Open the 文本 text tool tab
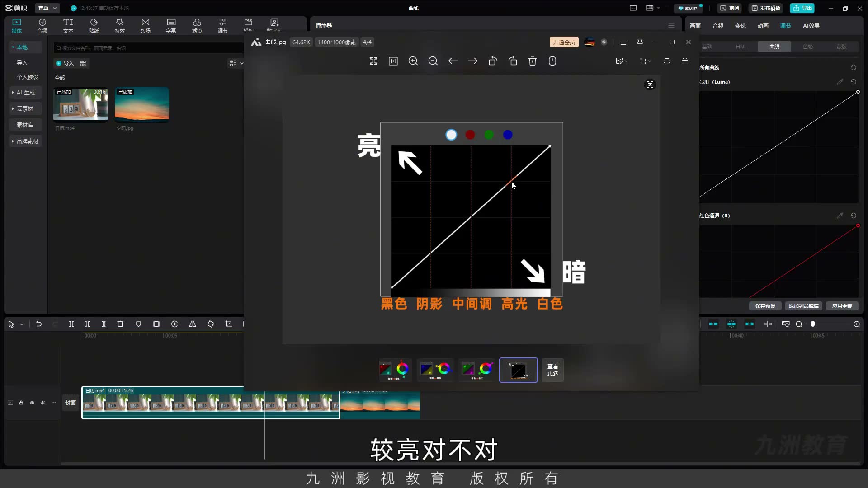Screen dimensions: 868x488 [68, 26]
